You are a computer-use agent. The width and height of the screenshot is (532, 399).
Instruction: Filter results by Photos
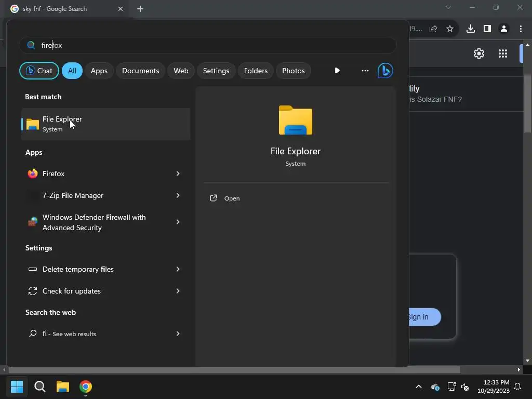coord(294,71)
